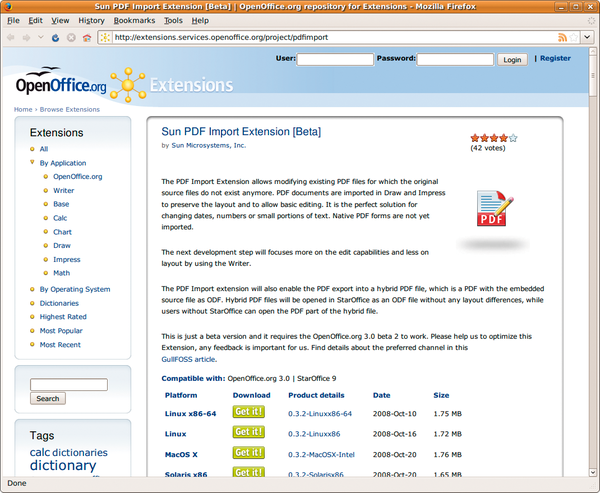Open the dictionaries tag
The width and height of the screenshot is (600, 493).
(80, 452)
